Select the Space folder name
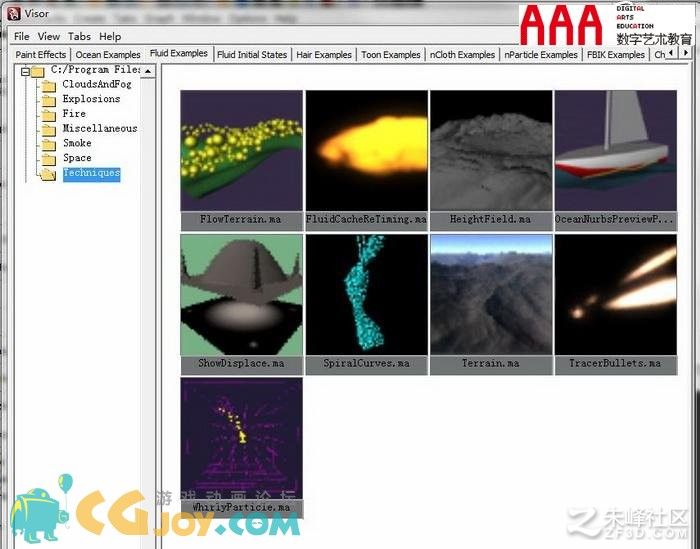This screenshot has height=549, width=700. pyautogui.click(x=77, y=158)
